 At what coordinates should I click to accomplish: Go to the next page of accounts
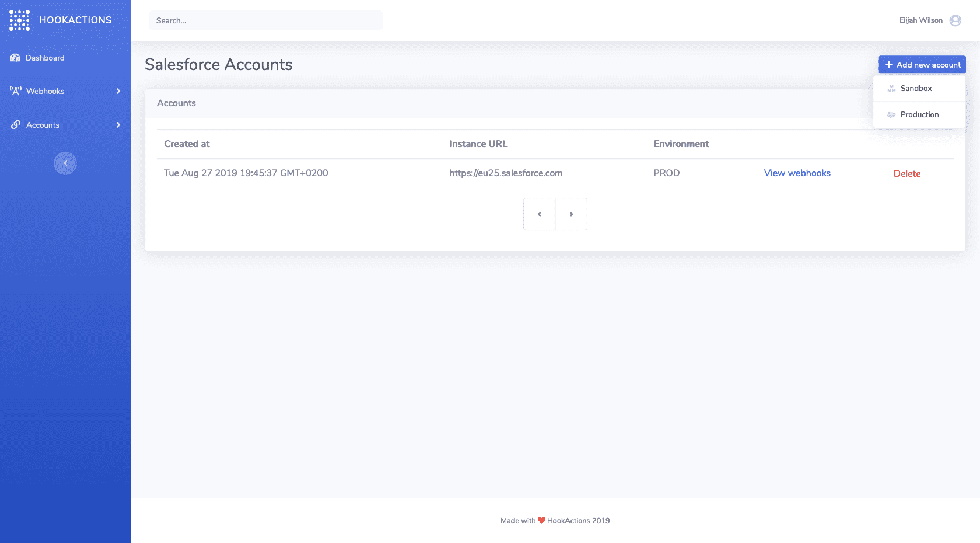571,214
